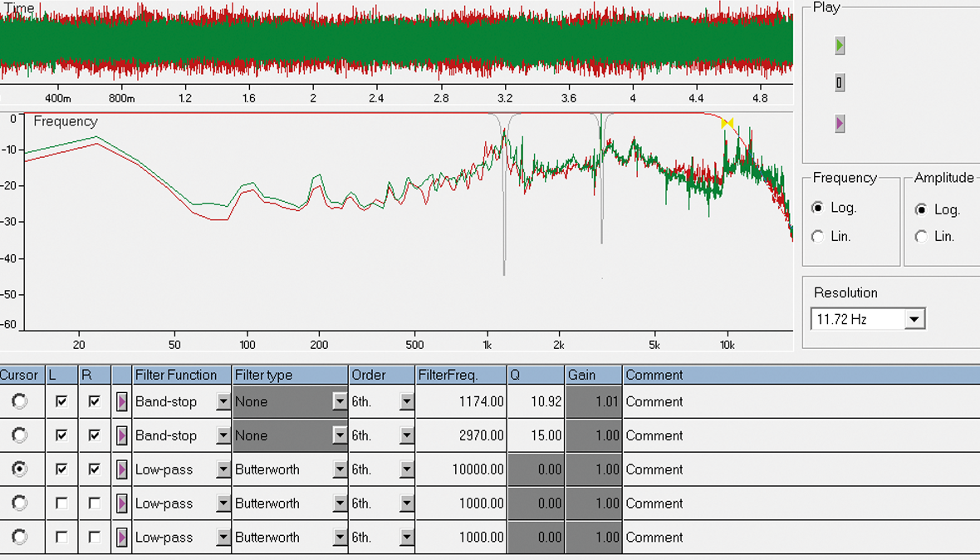Click the Filter Function column header
The height and width of the screenshot is (560, 980).
183,376
